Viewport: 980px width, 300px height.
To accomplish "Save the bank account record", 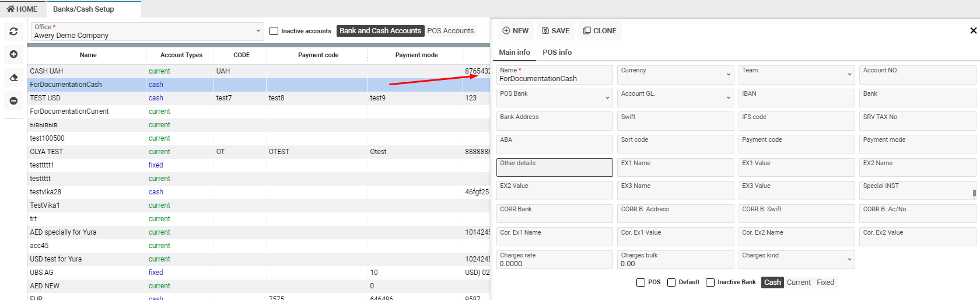I will [556, 31].
